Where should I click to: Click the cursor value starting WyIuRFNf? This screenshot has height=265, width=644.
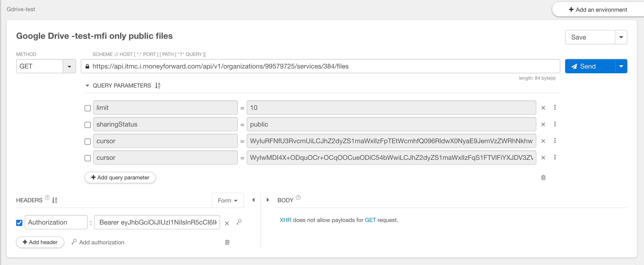coord(391,141)
